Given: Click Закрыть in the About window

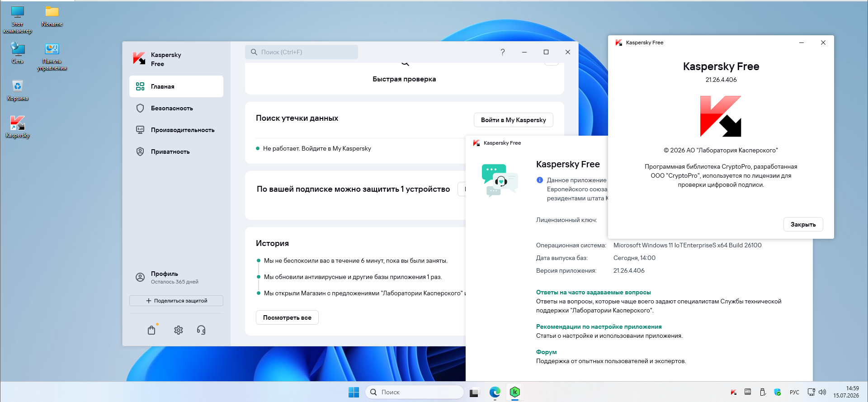Looking at the screenshot, I should click(x=803, y=224).
